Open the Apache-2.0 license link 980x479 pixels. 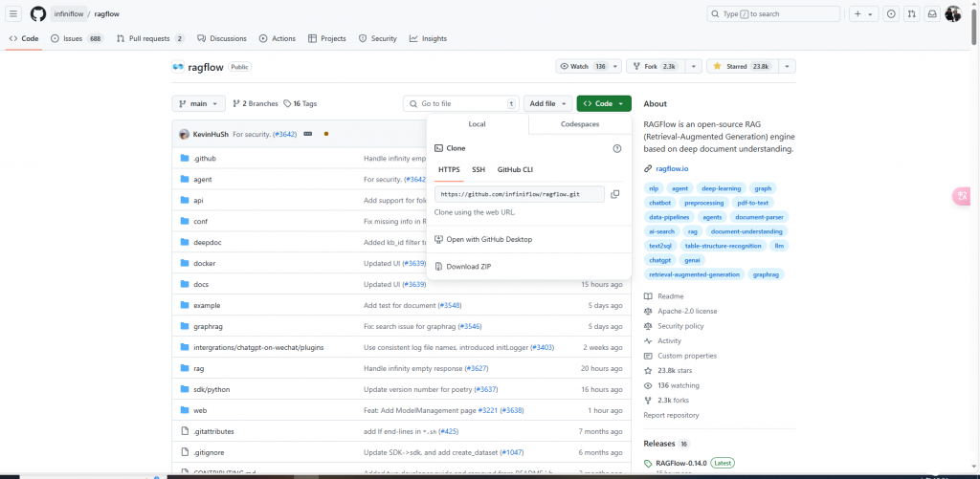tap(687, 311)
